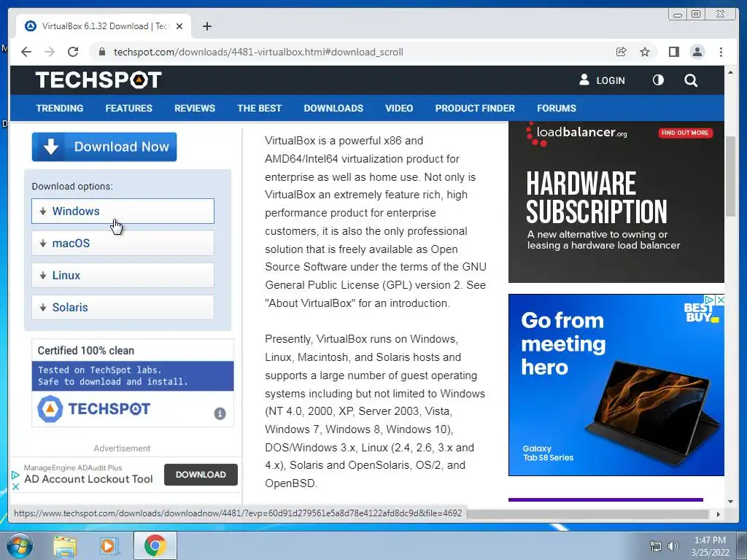Open the Chrome three-dot menu
The width and height of the screenshot is (747, 560).
[x=721, y=52]
